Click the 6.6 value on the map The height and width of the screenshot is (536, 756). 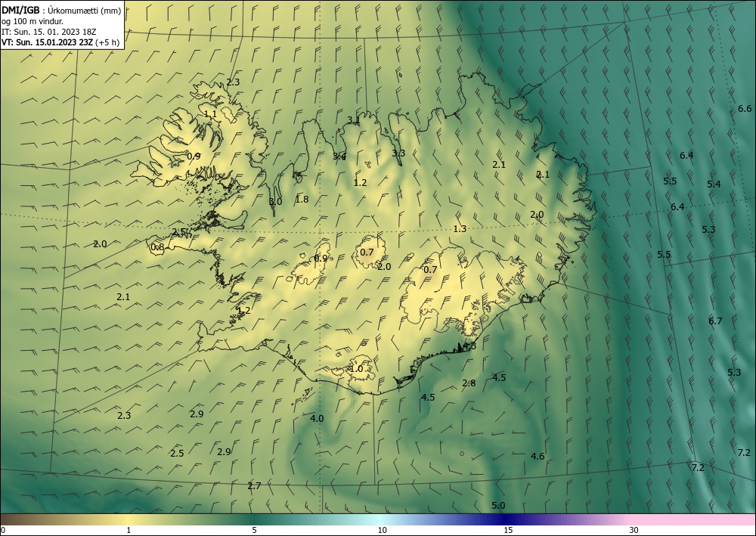745,108
